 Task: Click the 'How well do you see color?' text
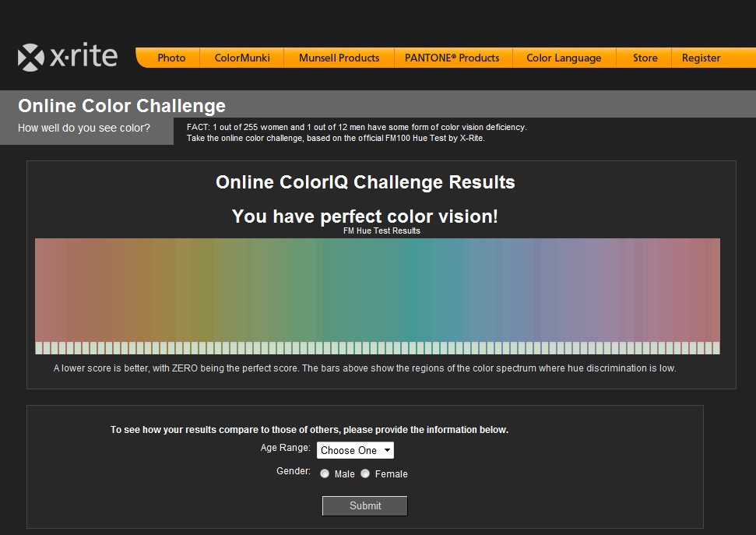[x=84, y=128]
